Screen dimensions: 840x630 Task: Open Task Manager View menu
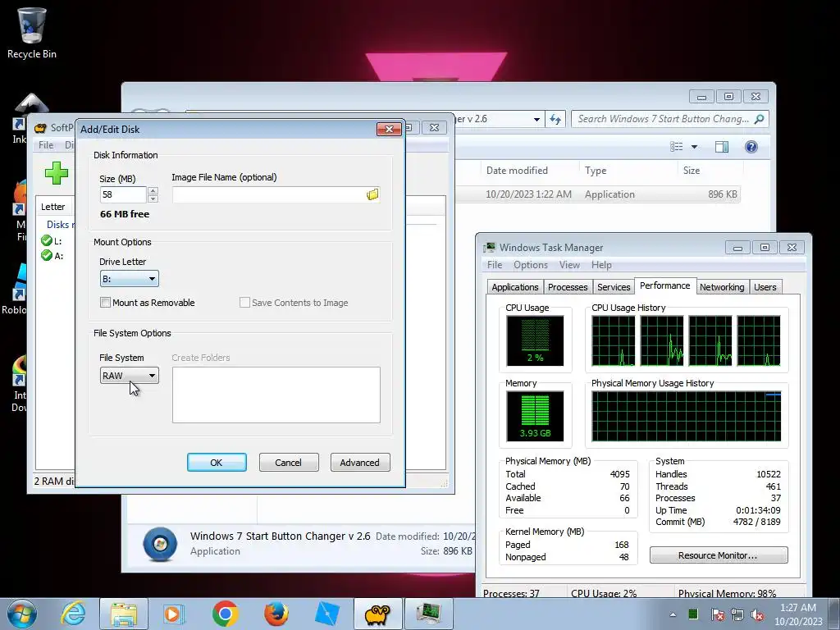[569, 265]
